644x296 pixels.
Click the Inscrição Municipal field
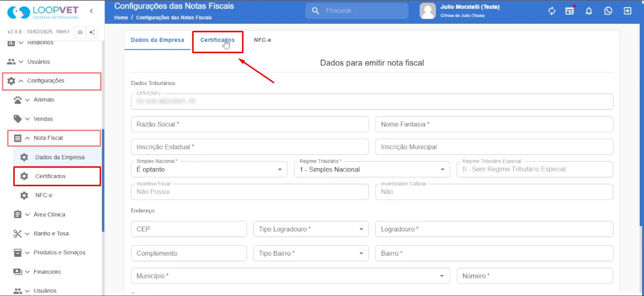494,147
